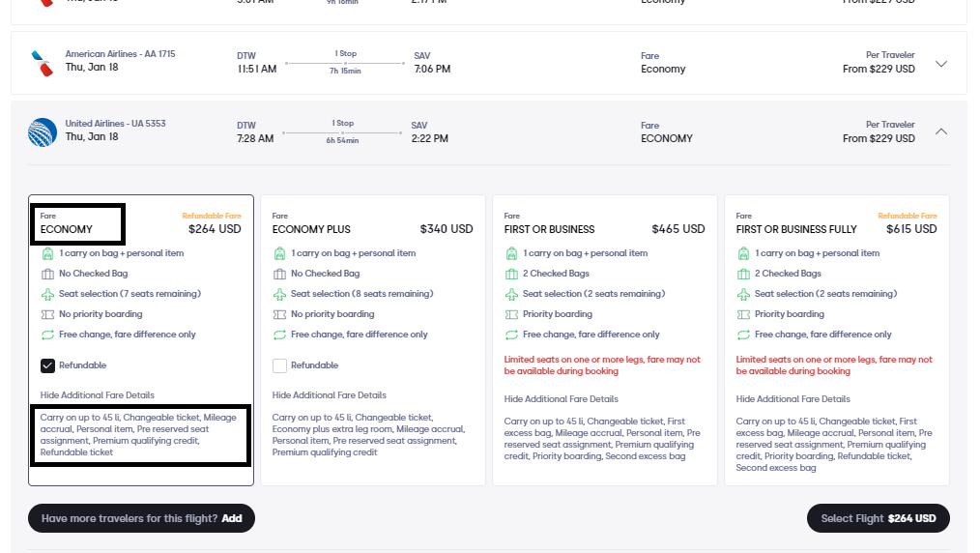Click checked bag icon in ECONOMY fare
The width and height of the screenshot is (980, 553).
tap(47, 274)
